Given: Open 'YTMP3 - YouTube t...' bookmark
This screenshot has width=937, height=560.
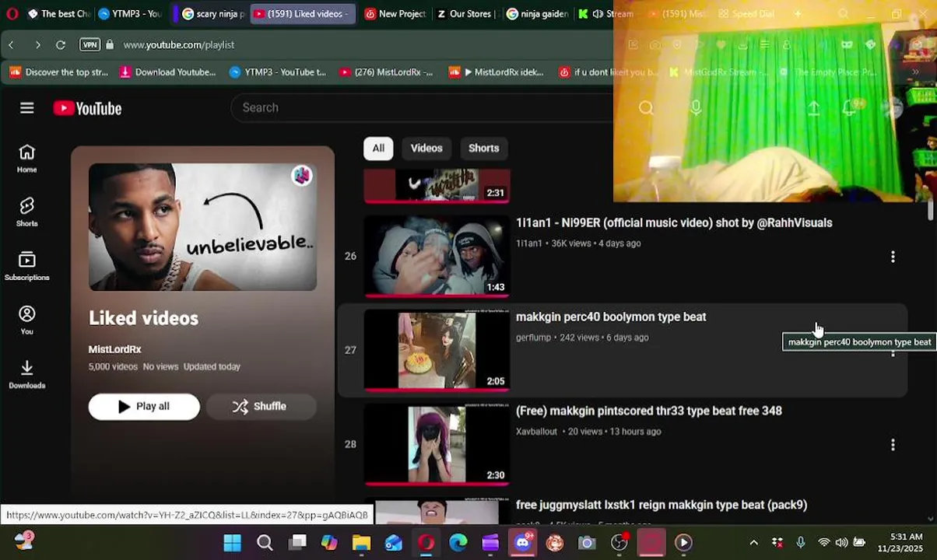Looking at the screenshot, I should 278,72.
